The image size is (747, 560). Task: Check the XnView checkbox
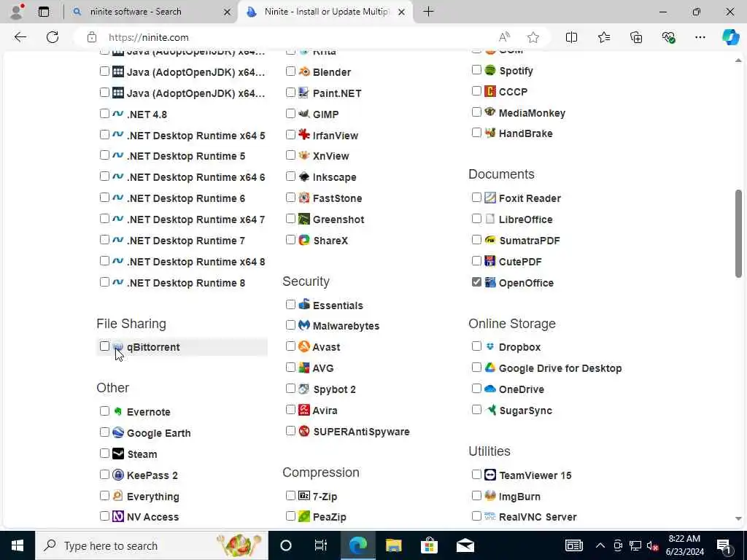(290, 155)
